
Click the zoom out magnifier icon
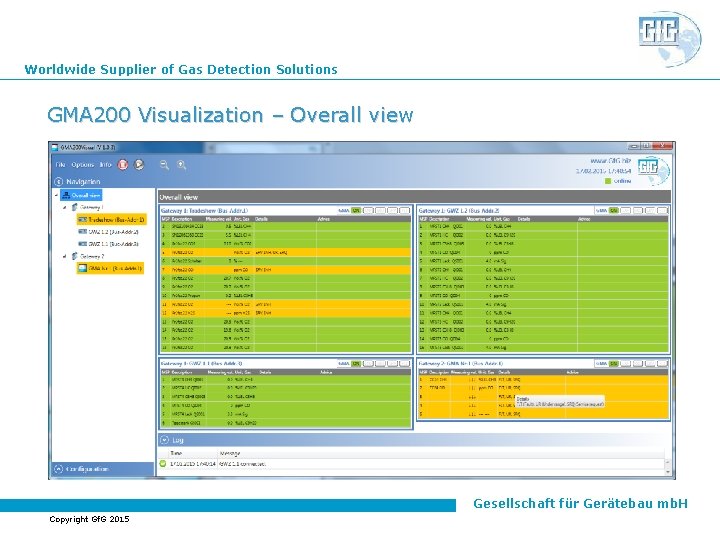pos(164,165)
